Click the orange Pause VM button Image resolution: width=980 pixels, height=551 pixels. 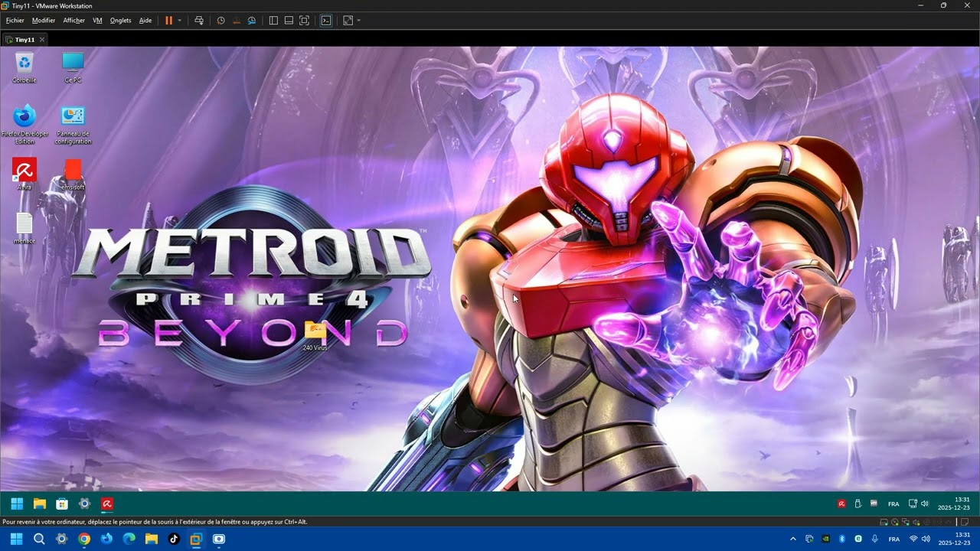(169, 21)
